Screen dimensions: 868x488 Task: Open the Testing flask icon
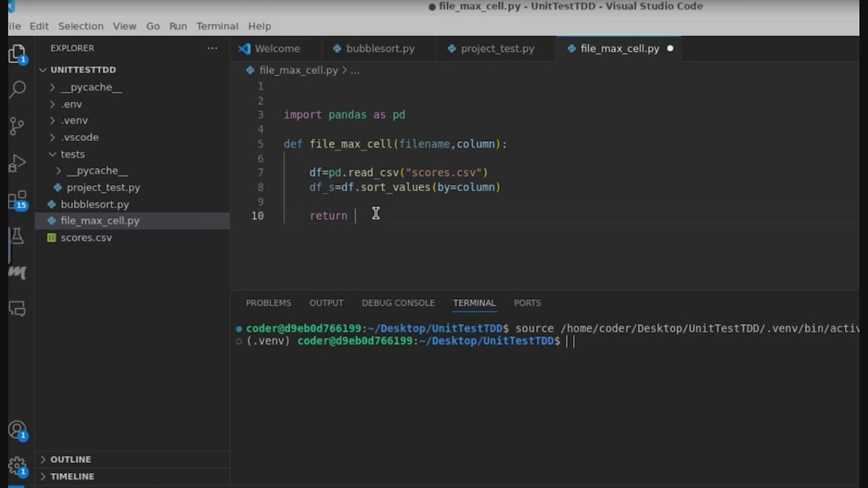pos(17,236)
